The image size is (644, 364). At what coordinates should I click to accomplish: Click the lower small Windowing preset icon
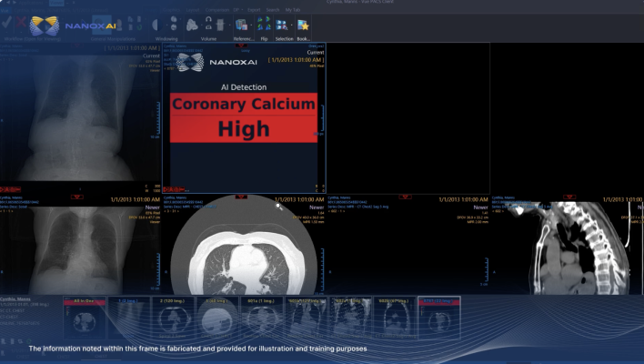(174, 27)
